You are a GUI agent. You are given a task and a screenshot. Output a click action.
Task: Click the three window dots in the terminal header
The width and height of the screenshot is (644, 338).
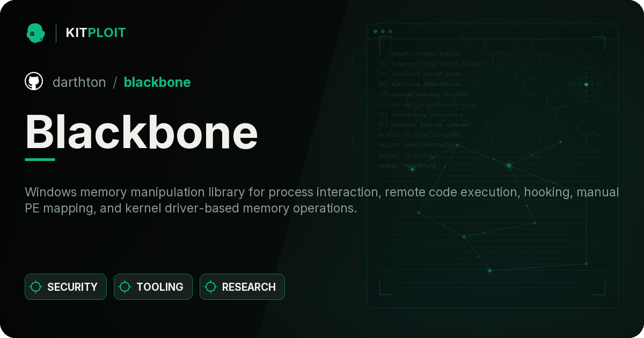click(383, 32)
